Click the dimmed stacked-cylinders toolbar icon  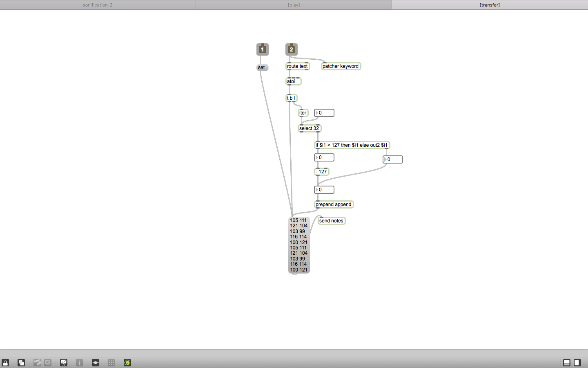tap(37, 363)
